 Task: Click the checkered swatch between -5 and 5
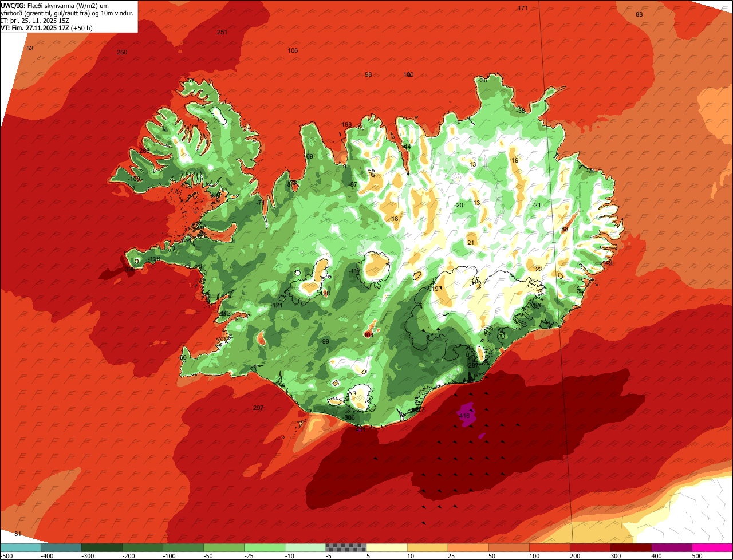tap(346, 547)
